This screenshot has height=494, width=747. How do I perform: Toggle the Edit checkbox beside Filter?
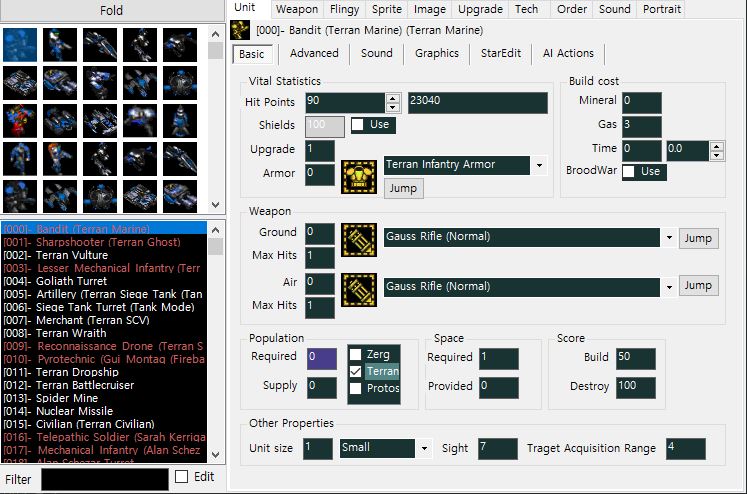[x=182, y=476]
